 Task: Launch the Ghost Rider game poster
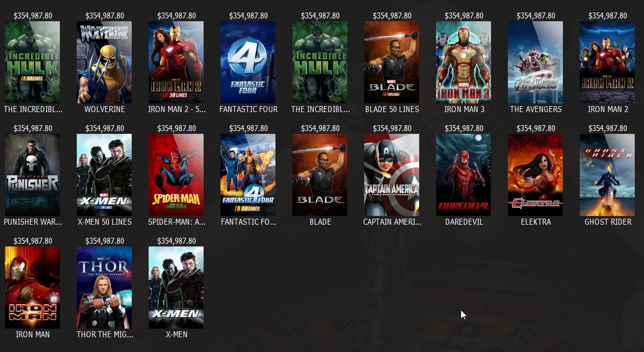[608, 175]
